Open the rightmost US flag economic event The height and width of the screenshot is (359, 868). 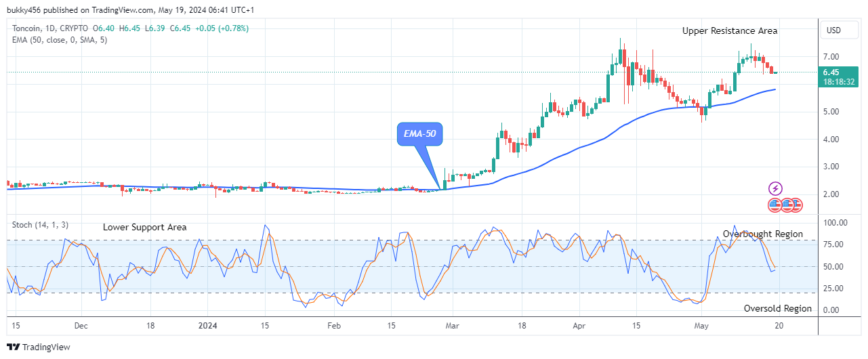click(796, 204)
